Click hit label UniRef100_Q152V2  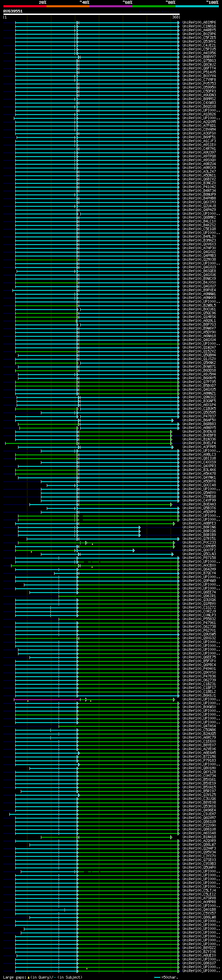coord(199,351)
